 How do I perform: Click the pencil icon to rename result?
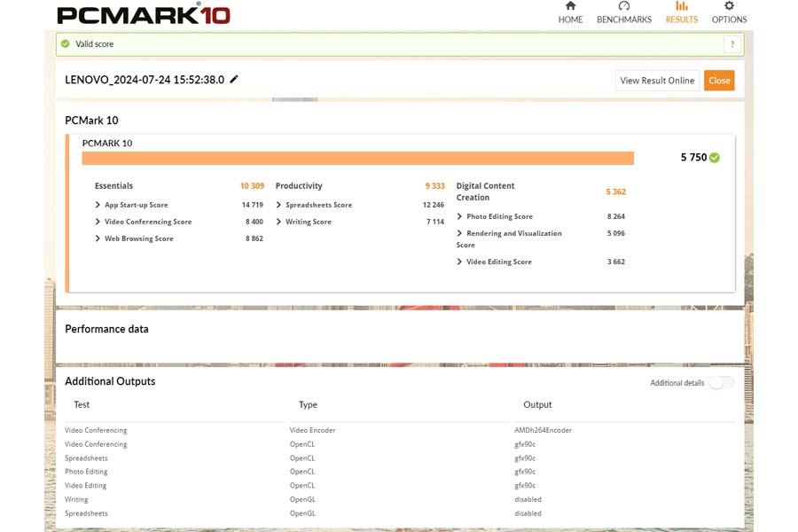point(233,80)
